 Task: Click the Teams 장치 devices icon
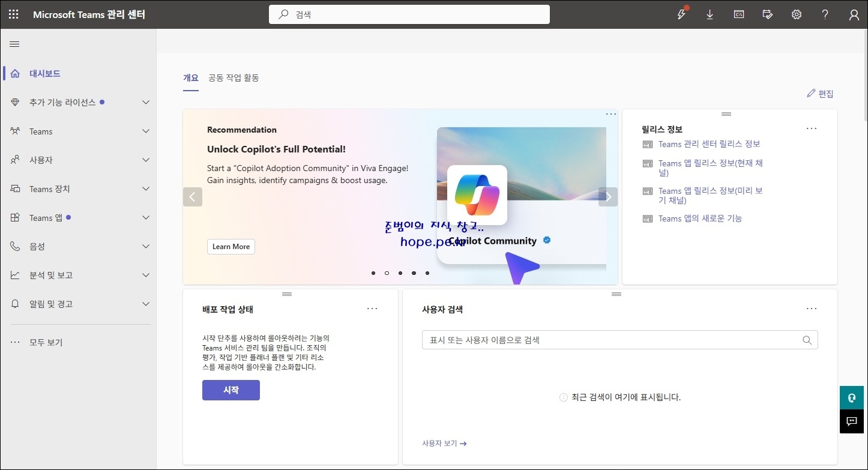click(x=15, y=189)
